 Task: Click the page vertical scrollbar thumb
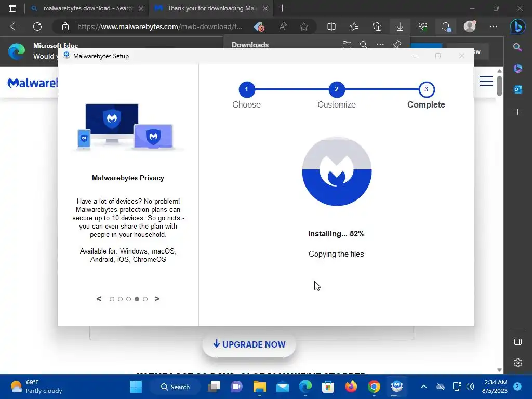coord(499,86)
